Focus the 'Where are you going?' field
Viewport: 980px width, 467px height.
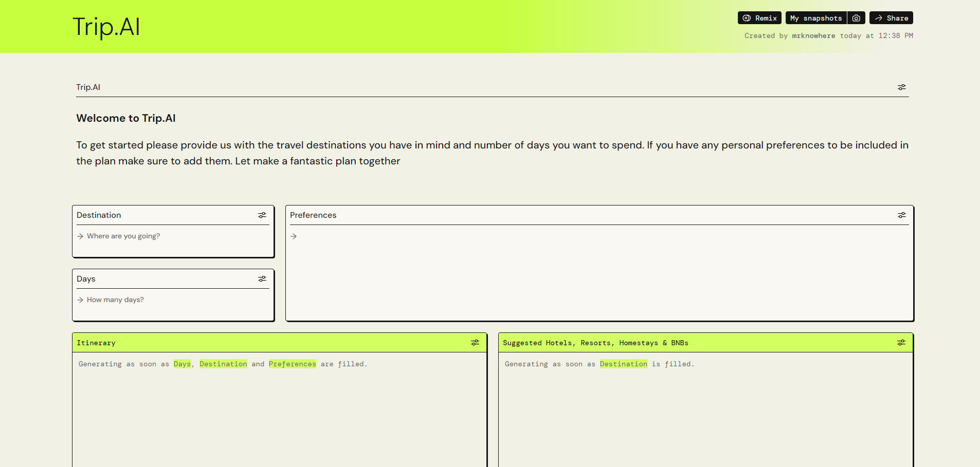[x=173, y=236]
